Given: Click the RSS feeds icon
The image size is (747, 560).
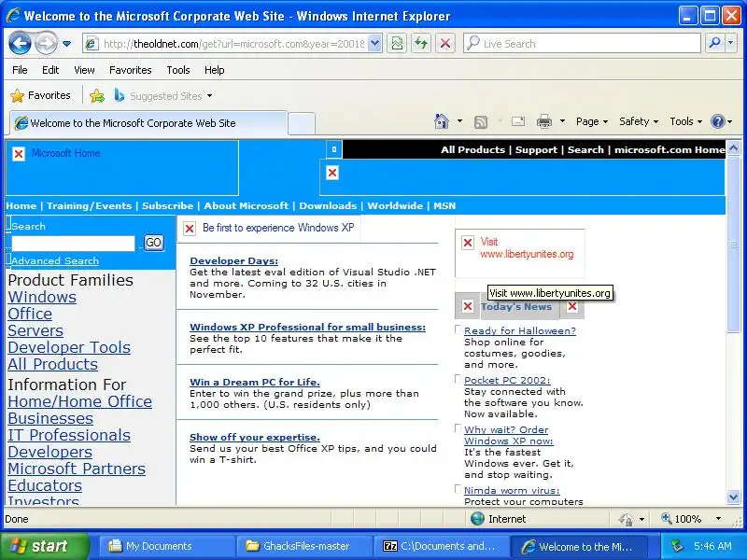Looking at the screenshot, I should pos(481,122).
